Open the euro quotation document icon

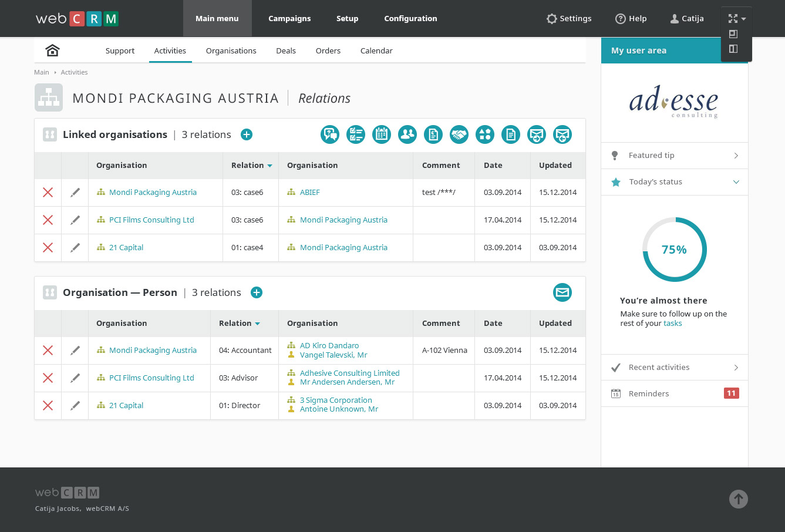(433, 134)
